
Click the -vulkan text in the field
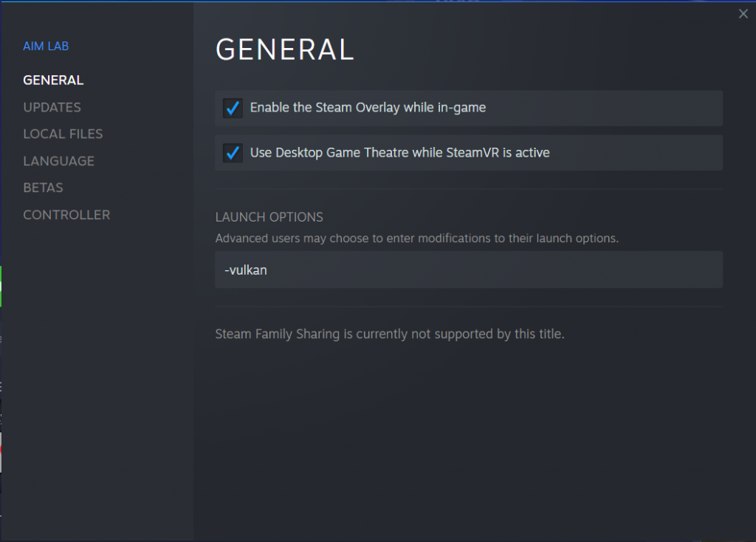(245, 270)
